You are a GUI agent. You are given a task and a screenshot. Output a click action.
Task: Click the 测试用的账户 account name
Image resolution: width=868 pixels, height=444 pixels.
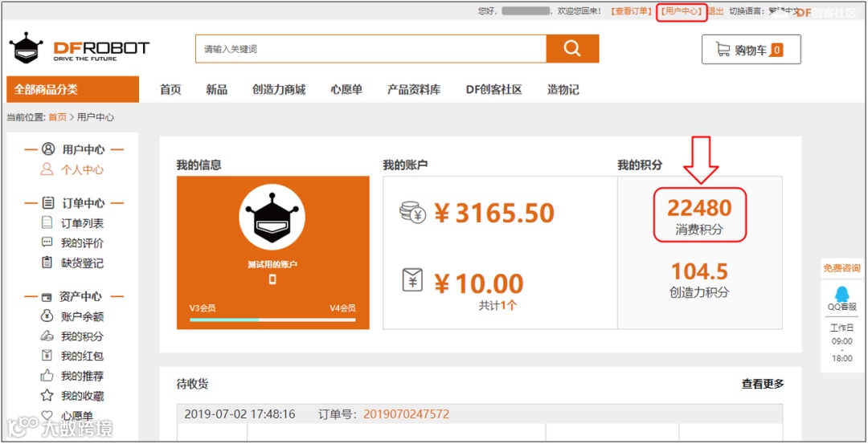pos(272,264)
